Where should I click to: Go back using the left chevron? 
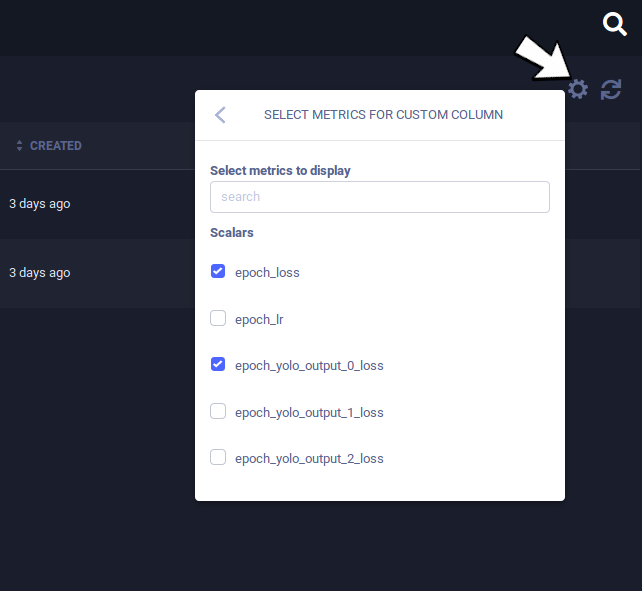tap(220, 115)
